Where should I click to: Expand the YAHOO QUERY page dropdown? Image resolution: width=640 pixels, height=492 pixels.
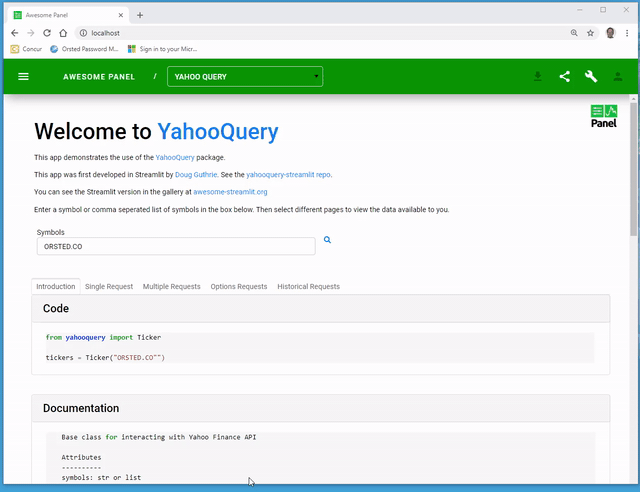pyautogui.click(x=245, y=76)
